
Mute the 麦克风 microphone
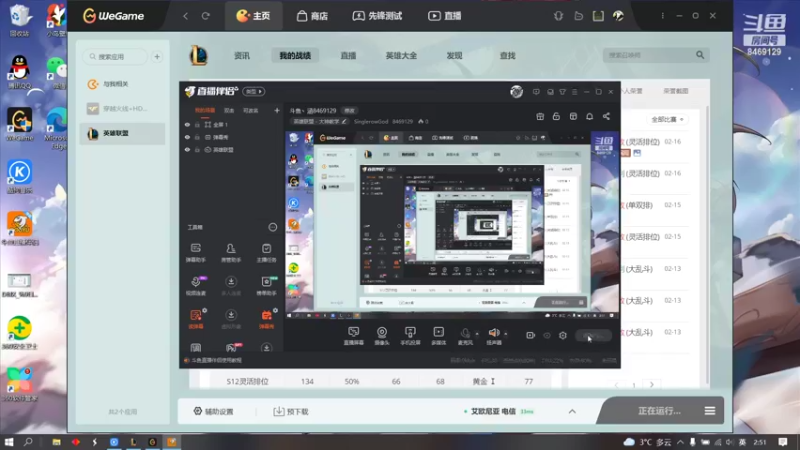point(465,336)
